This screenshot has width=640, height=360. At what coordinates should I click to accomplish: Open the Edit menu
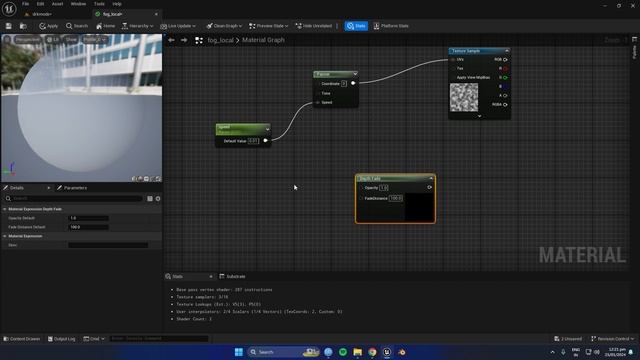coord(40,4)
